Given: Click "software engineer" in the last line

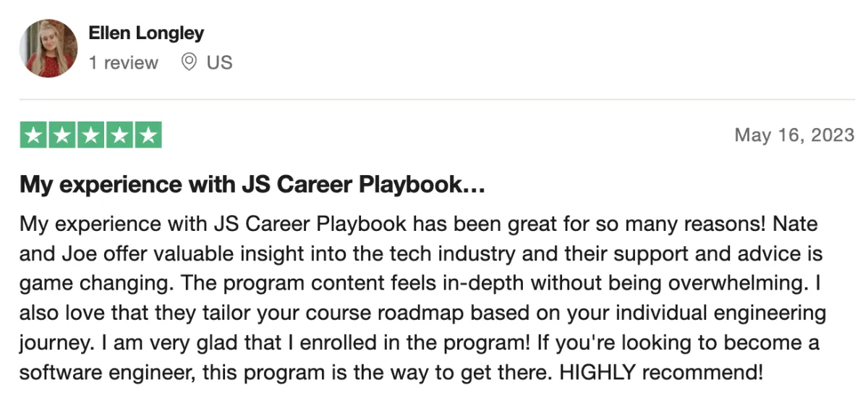Looking at the screenshot, I should tap(106, 374).
